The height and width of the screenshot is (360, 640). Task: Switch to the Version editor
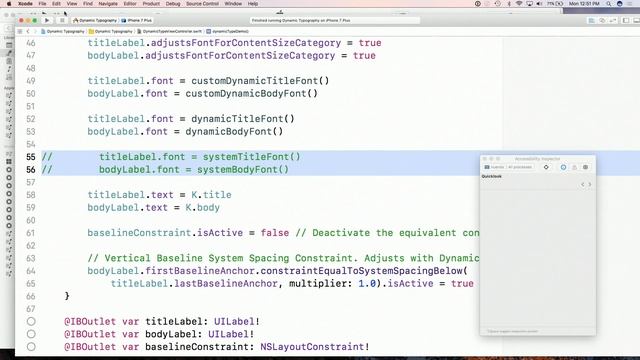(x=613, y=20)
